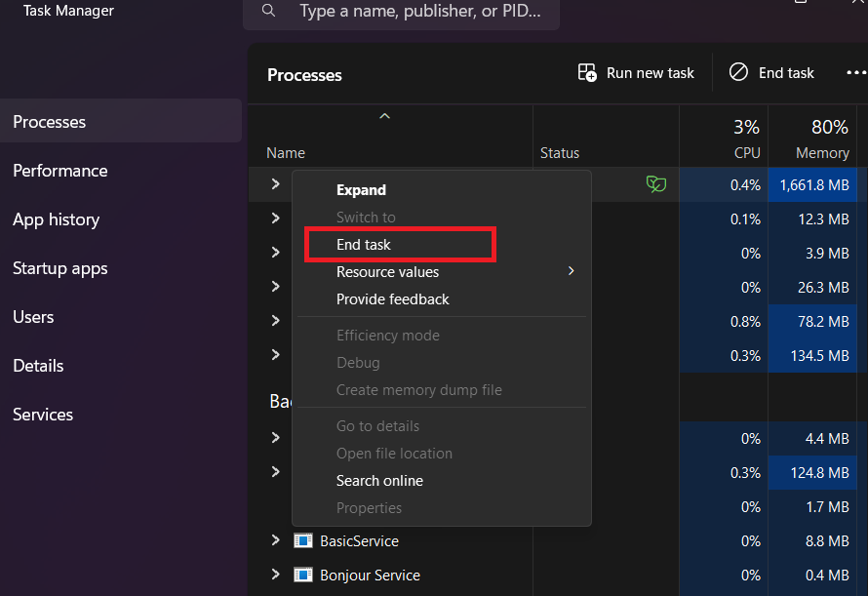Expand the BasicService process row
This screenshot has height=596, width=868.
coord(275,540)
